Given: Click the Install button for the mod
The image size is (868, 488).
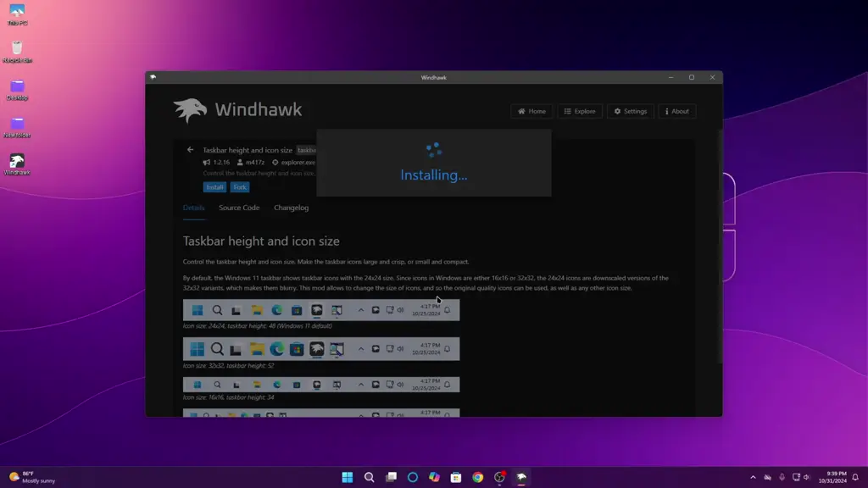Looking at the screenshot, I should [x=214, y=187].
